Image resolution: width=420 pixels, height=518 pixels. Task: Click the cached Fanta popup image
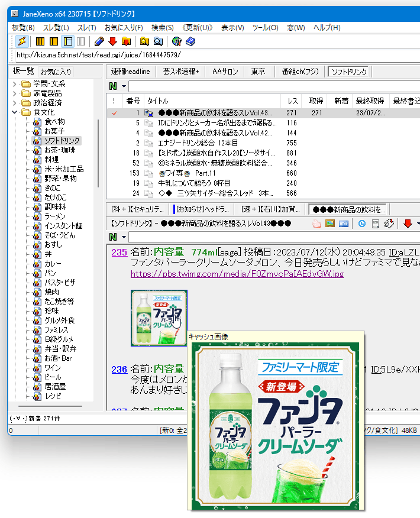[276, 426]
